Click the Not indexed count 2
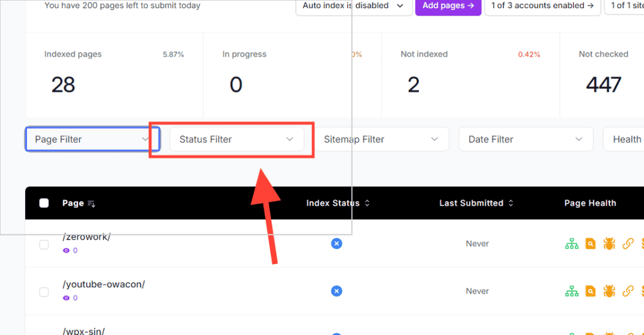644x335 pixels. pyautogui.click(x=414, y=85)
